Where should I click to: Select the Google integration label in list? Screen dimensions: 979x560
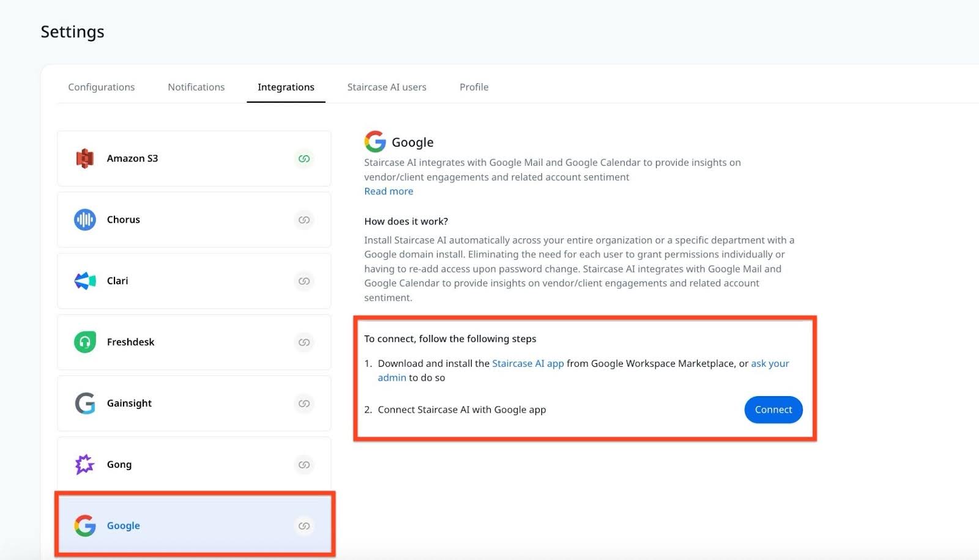pyautogui.click(x=124, y=526)
